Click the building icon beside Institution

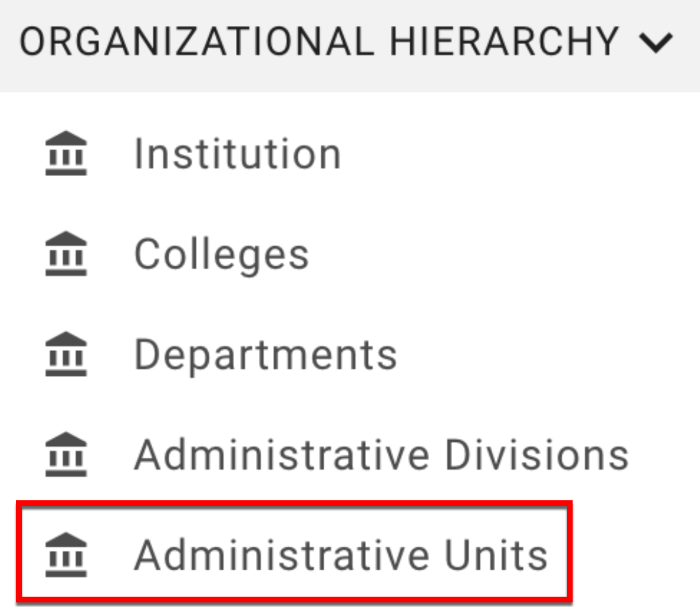66,153
